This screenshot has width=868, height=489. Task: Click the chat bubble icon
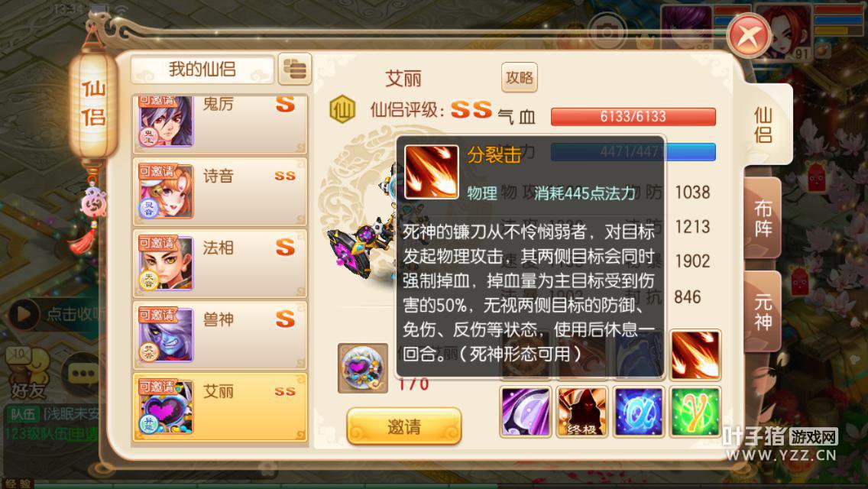point(83,373)
